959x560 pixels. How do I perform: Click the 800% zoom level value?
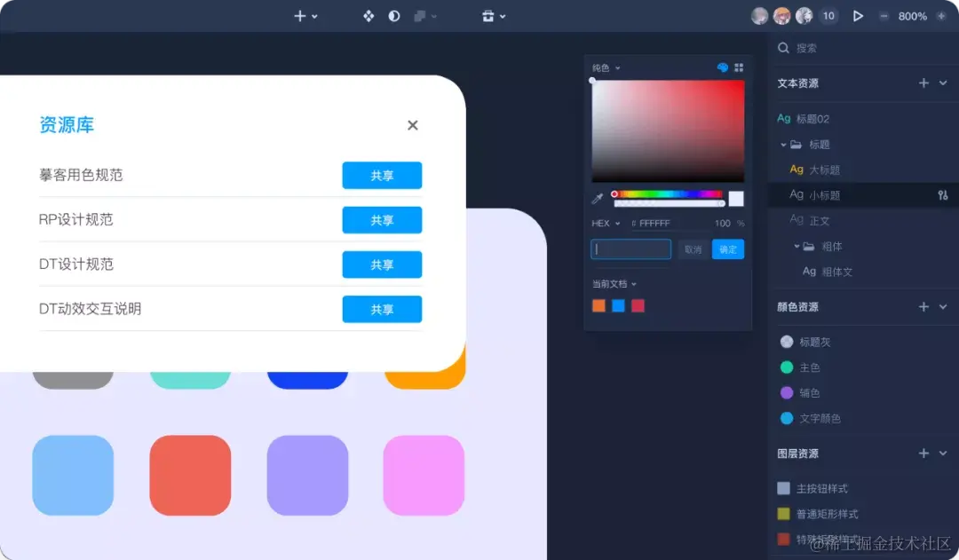coord(913,17)
